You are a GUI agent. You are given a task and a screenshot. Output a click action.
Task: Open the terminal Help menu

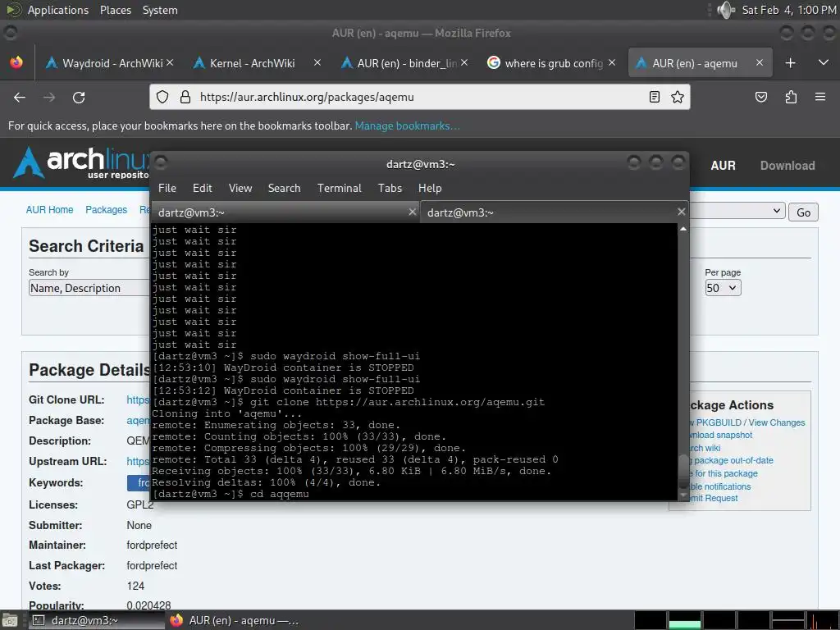(x=430, y=188)
